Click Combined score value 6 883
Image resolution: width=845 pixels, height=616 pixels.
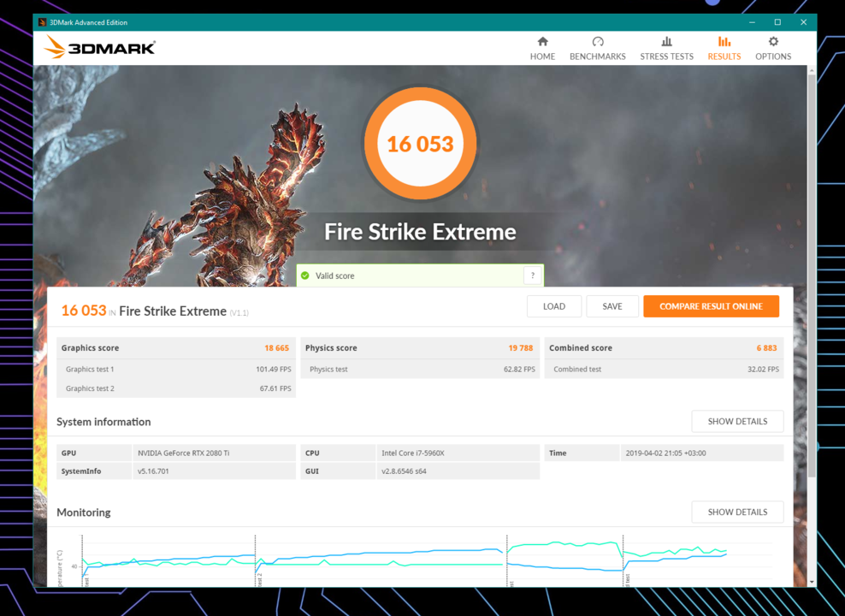click(766, 348)
